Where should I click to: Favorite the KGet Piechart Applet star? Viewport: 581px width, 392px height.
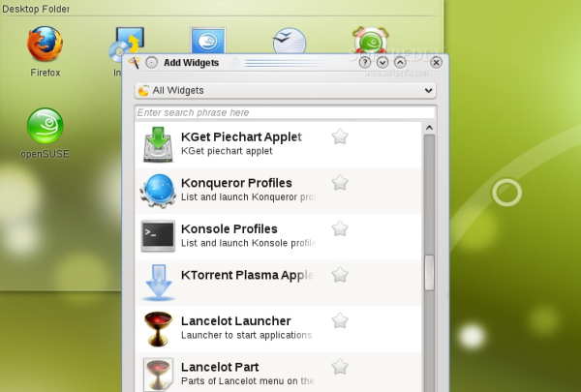[340, 136]
